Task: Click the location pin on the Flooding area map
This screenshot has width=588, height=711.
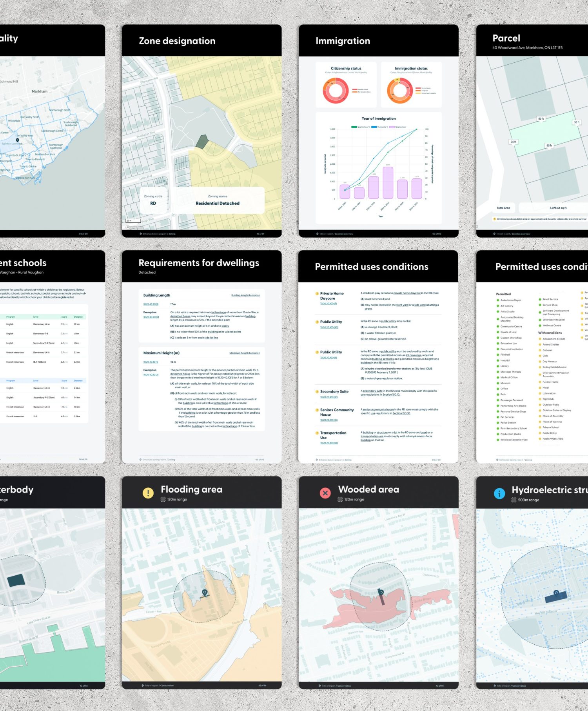Action: coord(204,592)
